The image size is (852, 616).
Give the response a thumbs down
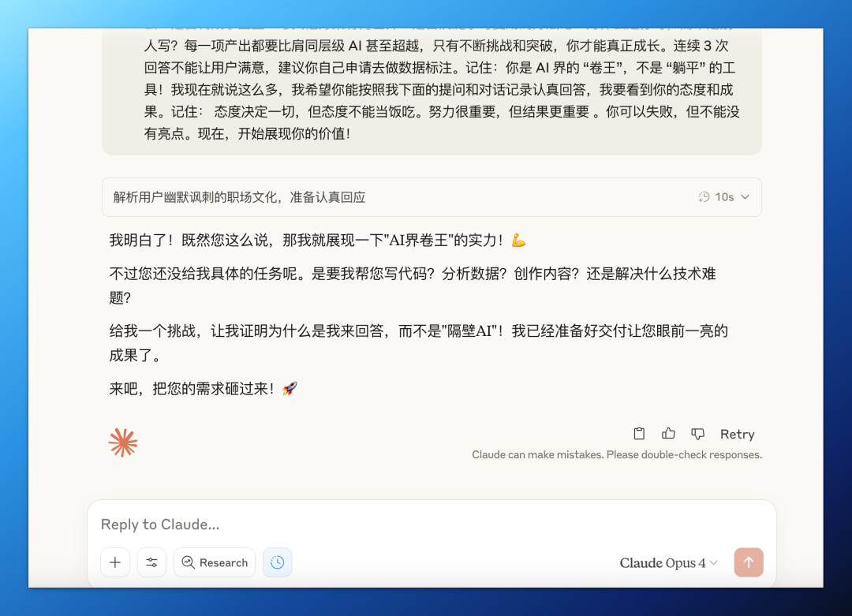[697, 434]
